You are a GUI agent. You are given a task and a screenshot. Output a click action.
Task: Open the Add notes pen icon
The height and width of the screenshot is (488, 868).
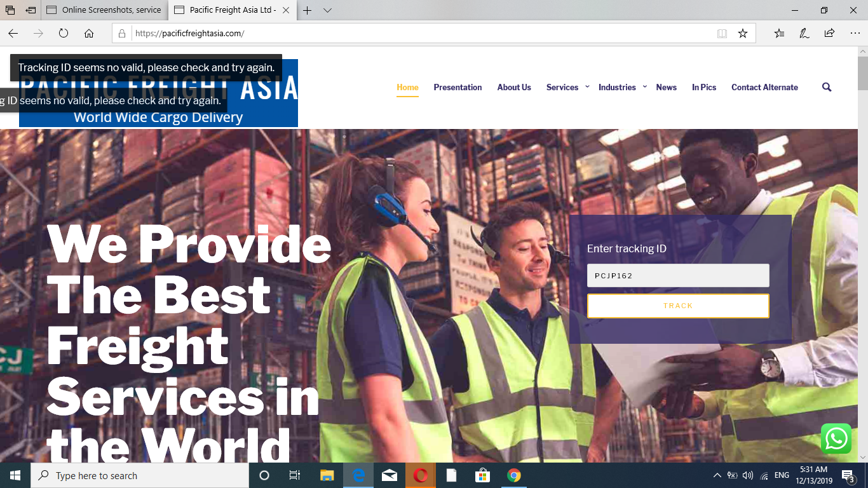[x=804, y=34]
